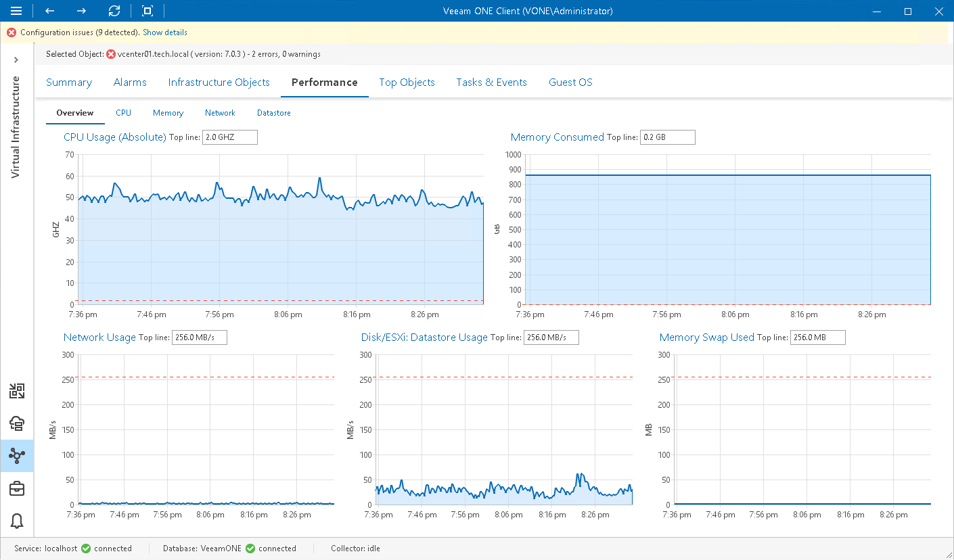
Task: Open the Alarm Management bell icon
Action: coord(17,521)
